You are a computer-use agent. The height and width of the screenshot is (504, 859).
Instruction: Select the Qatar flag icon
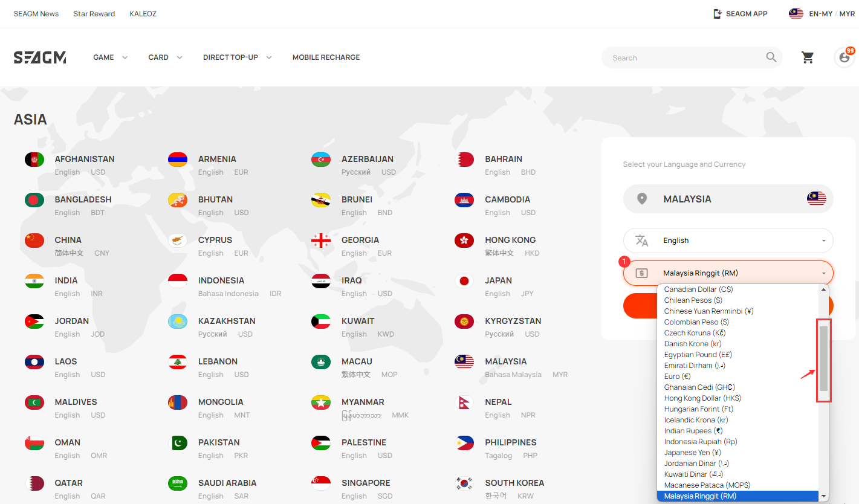[34, 483]
